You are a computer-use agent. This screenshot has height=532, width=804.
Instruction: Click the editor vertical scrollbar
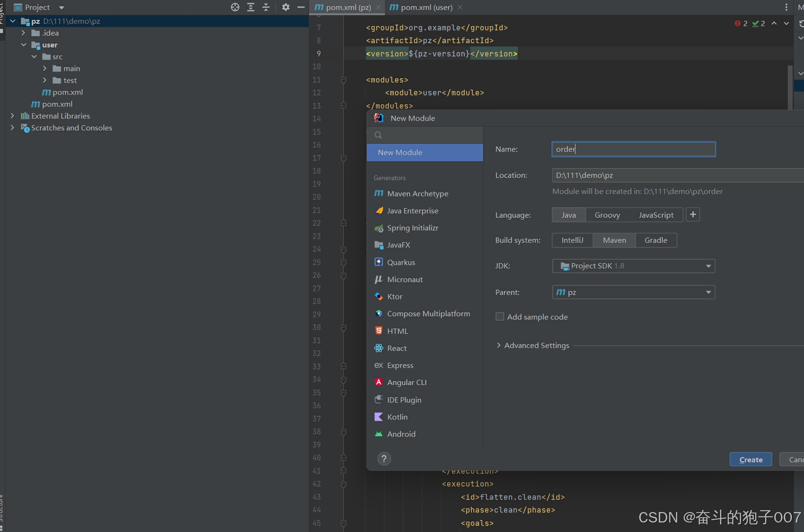pos(790,87)
